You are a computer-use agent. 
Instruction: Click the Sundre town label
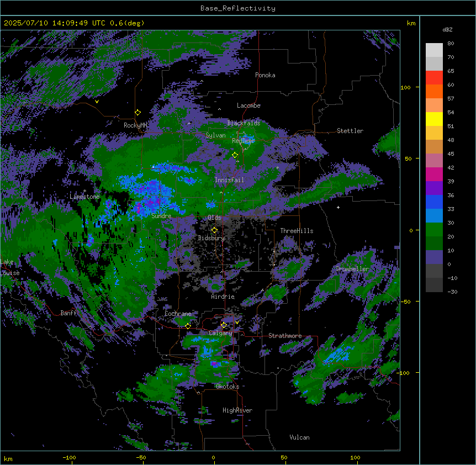161,216
